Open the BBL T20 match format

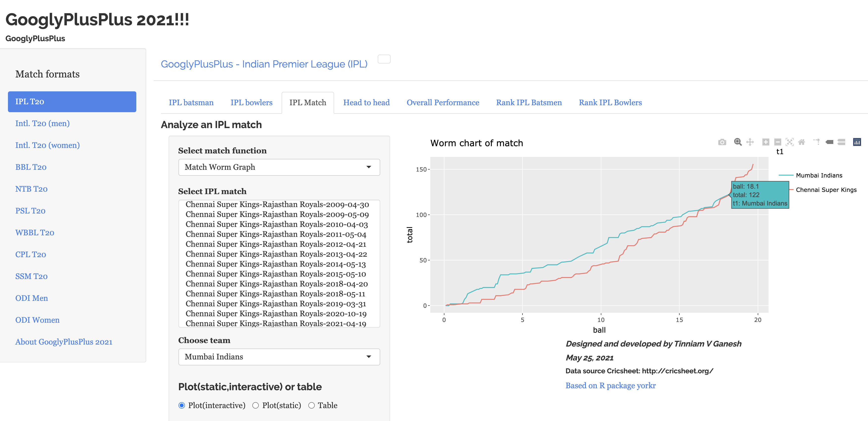31,167
